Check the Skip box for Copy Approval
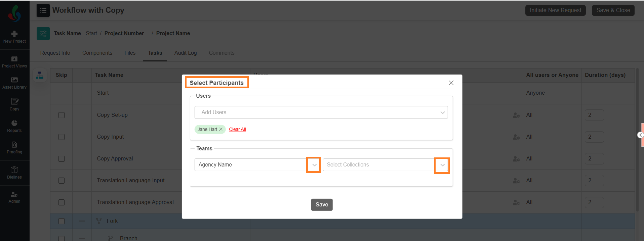The height and width of the screenshot is (241, 644). point(62,159)
